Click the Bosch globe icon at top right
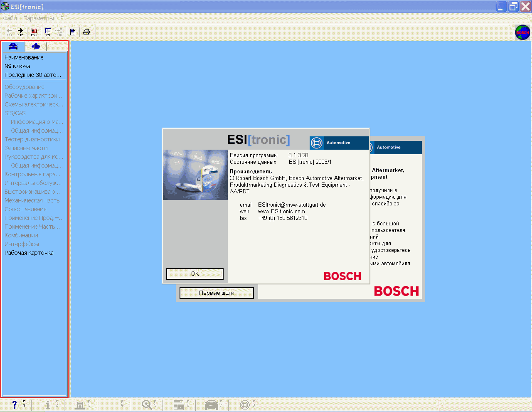The width and height of the screenshot is (532, 412). 522,32
